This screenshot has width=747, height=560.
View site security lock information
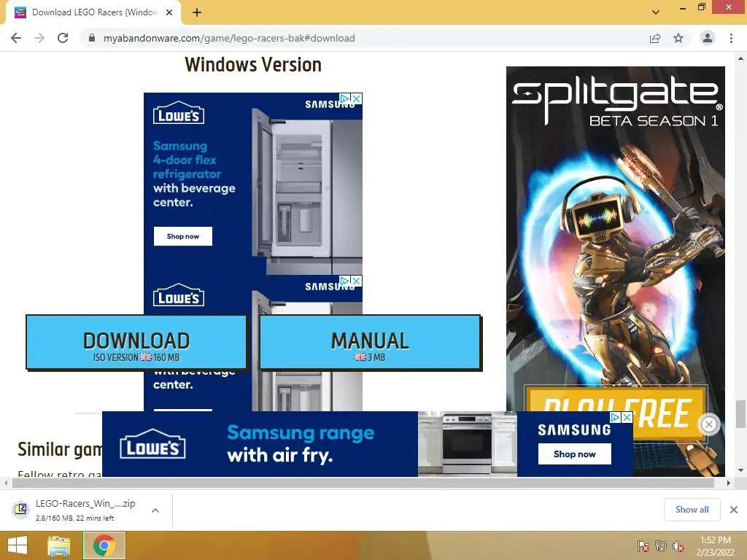(92, 38)
